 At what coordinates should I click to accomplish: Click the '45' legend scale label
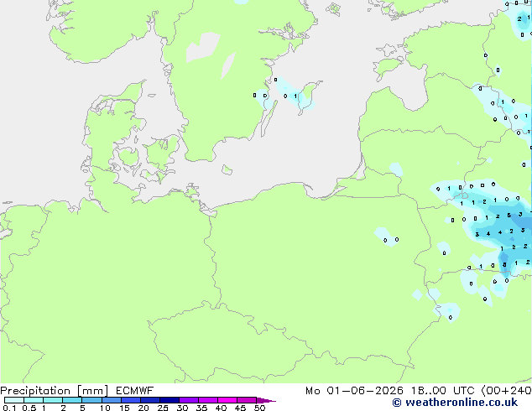coord(240,408)
